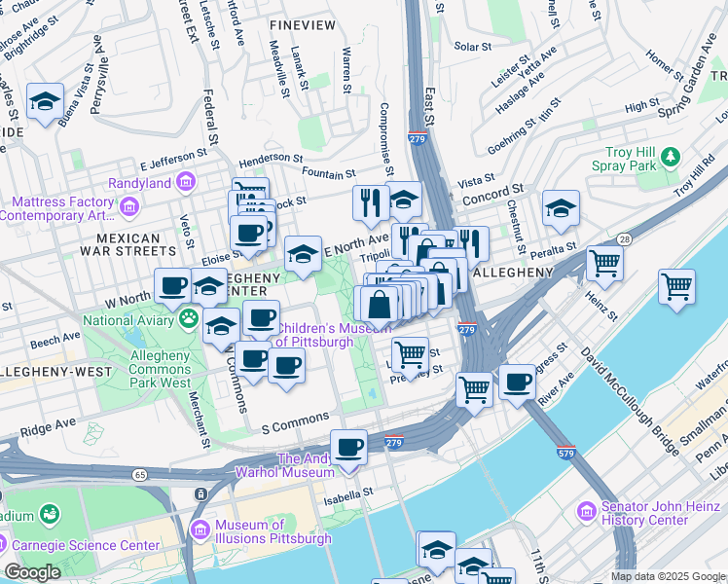Viewport: 728px width, 584px height.
Task: Click the Google logo
Action: coord(32,572)
